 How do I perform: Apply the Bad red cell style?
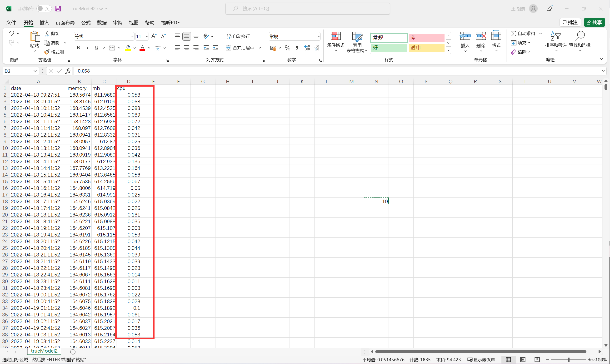pyautogui.click(x=426, y=38)
